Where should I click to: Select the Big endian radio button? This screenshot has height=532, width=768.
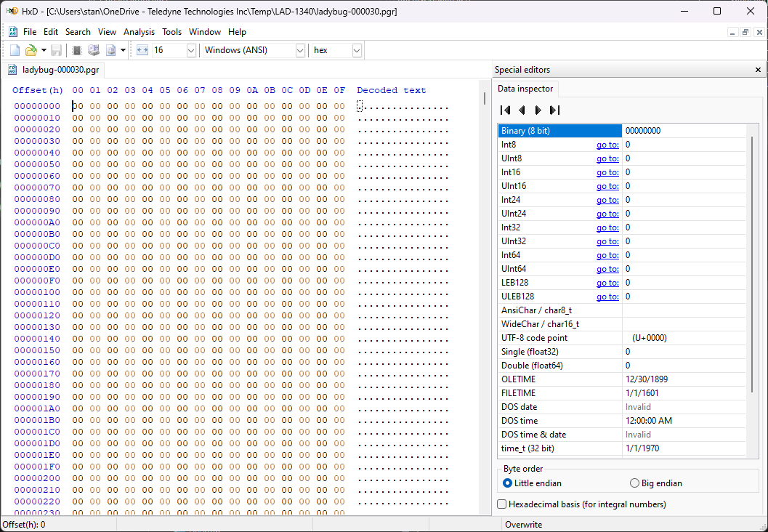tap(634, 483)
